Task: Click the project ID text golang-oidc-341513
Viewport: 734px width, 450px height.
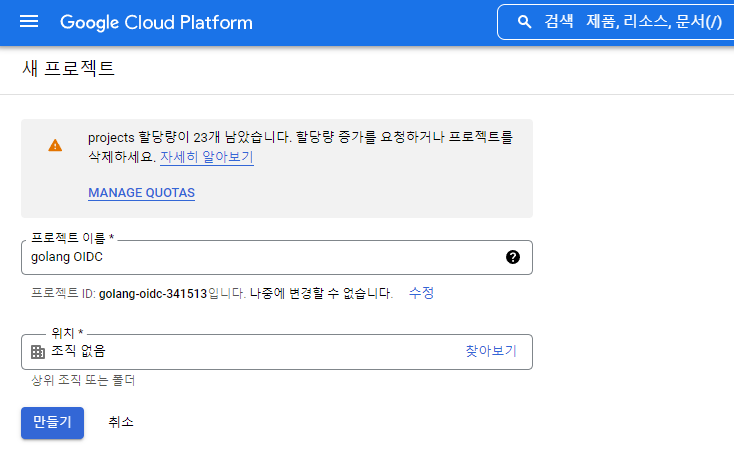Action: pos(153,294)
